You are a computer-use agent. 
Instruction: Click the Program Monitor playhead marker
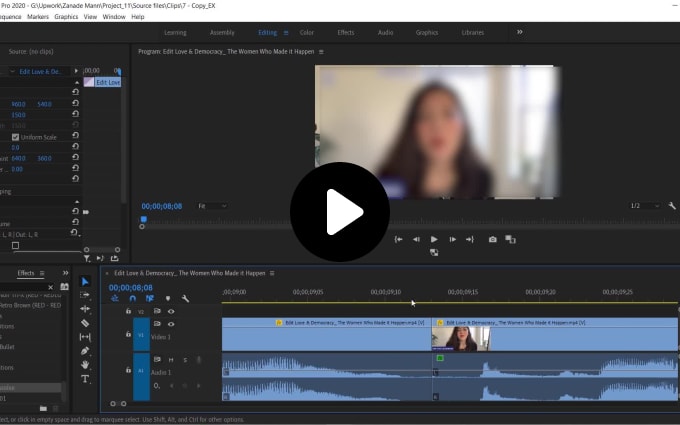pos(144,219)
